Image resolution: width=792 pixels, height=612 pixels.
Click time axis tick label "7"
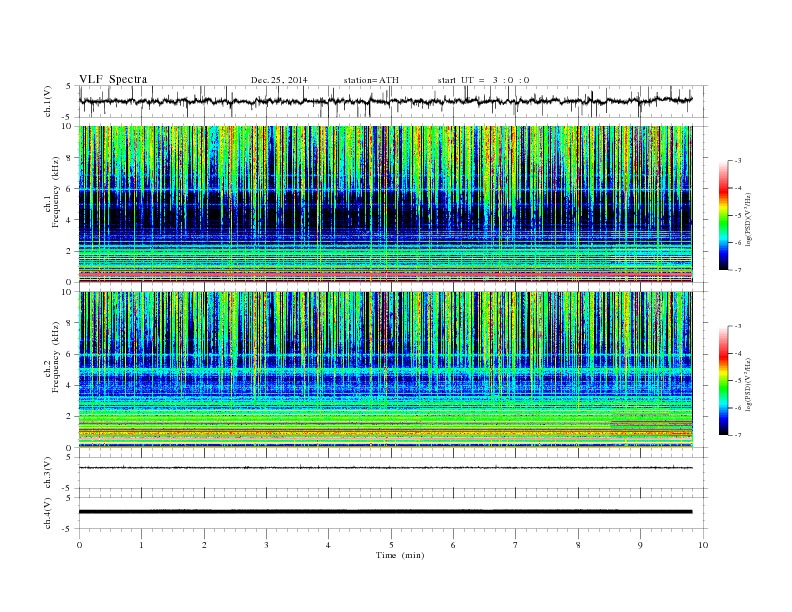pyautogui.click(x=515, y=545)
